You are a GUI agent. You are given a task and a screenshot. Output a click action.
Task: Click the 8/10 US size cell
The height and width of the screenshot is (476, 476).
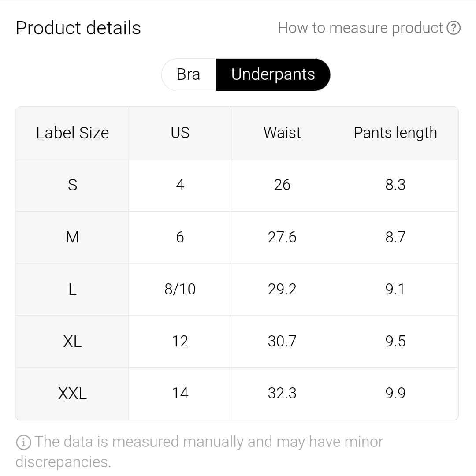click(x=180, y=289)
